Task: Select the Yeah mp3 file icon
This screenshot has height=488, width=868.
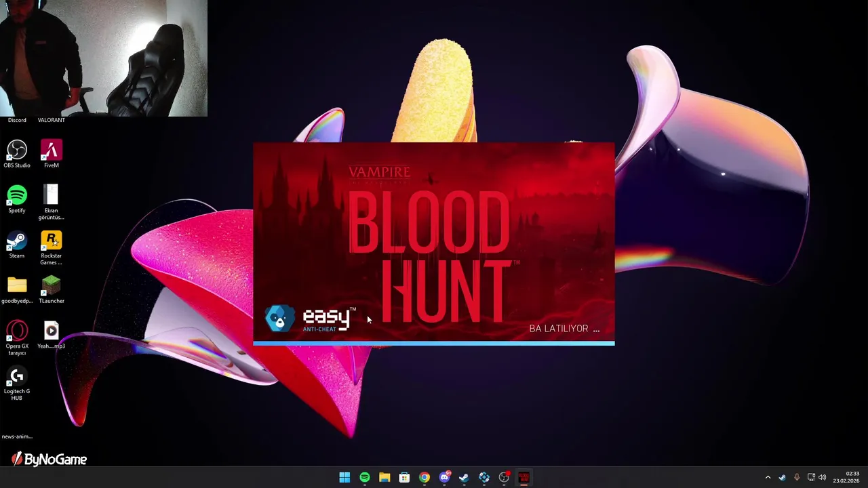Action: click(52, 335)
